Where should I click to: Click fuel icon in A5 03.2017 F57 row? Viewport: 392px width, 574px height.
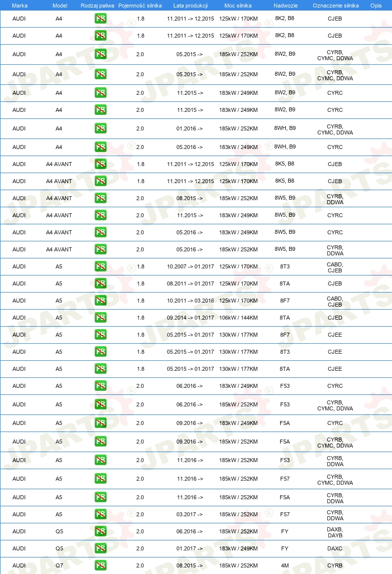[101, 514]
